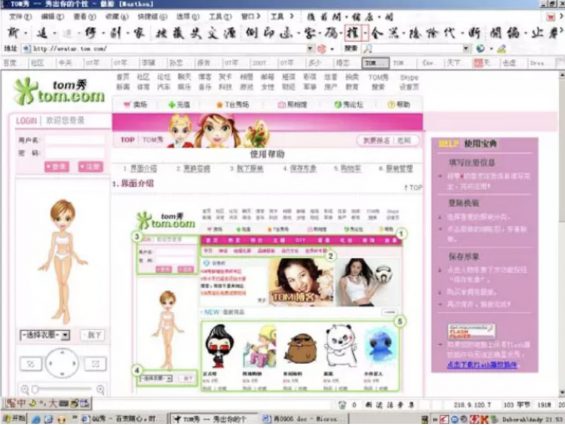Screen dimensions: 565x425
Task: Click 首页 in site navigation
Action: (x=123, y=77)
